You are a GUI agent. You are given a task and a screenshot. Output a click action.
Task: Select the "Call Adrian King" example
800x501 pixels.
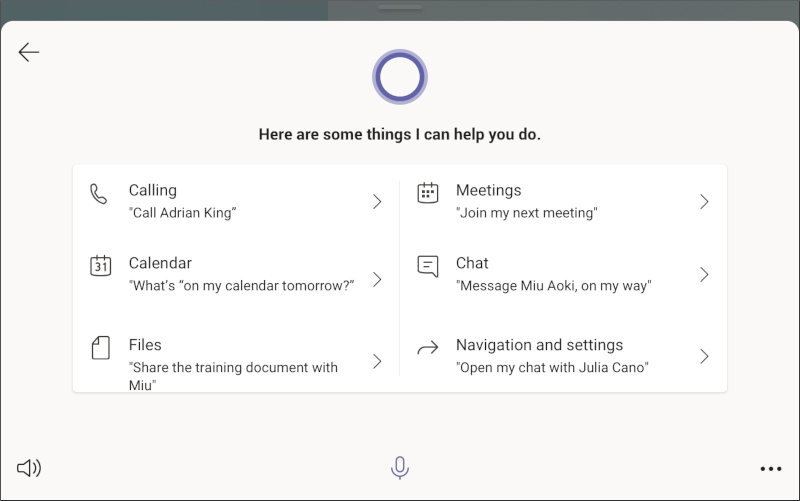182,213
